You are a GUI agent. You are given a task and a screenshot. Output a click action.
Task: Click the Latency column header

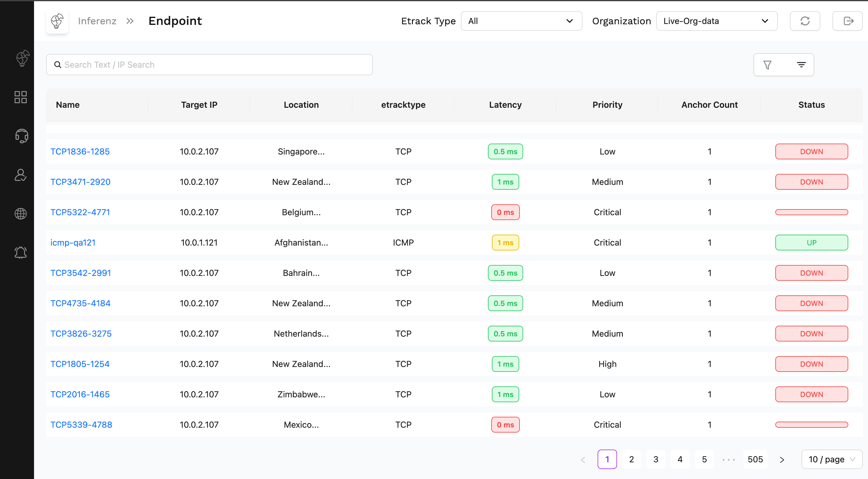(x=505, y=105)
